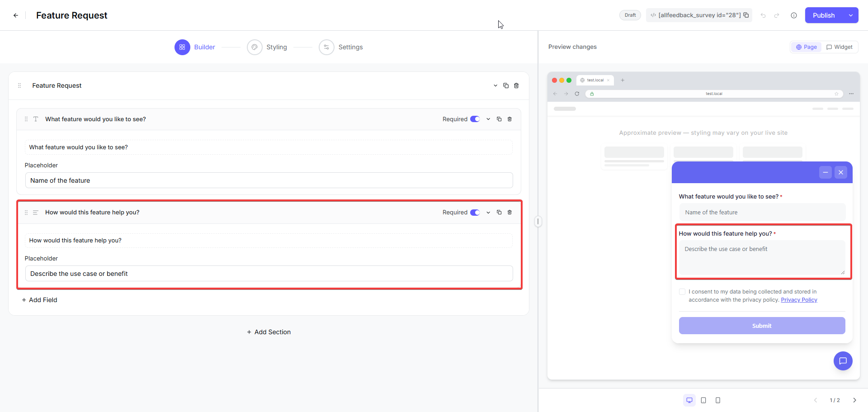The width and height of the screenshot is (868, 412).
Task: Open the info circle icon
Action: point(794,15)
